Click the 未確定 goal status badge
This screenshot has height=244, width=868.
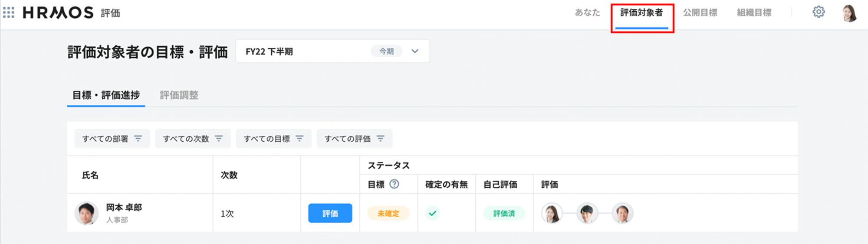coord(388,213)
